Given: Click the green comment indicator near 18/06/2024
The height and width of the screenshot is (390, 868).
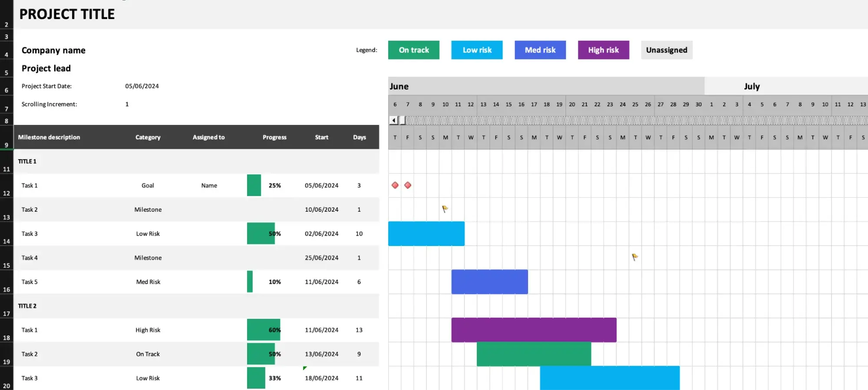Looking at the screenshot, I should (x=305, y=368).
